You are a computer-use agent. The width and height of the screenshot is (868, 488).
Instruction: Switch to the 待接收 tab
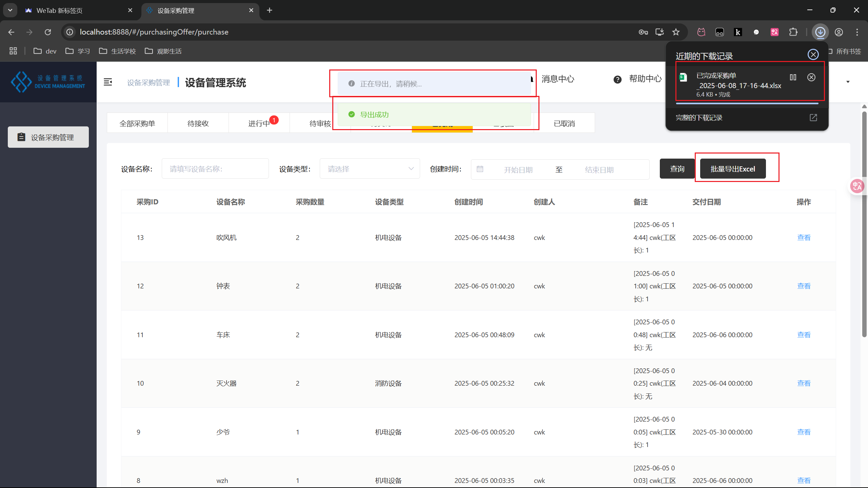198,123
